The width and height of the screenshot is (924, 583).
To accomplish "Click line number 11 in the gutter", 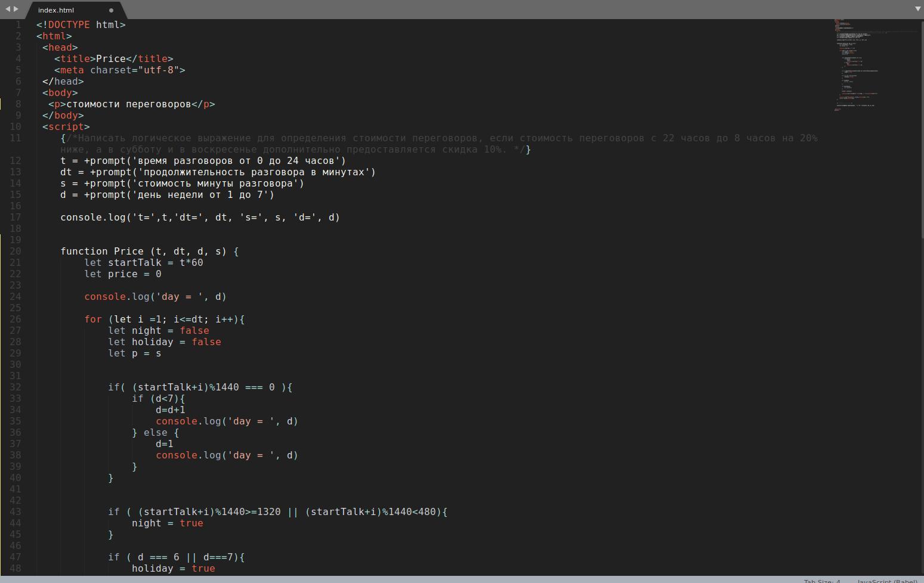I will tap(15, 138).
